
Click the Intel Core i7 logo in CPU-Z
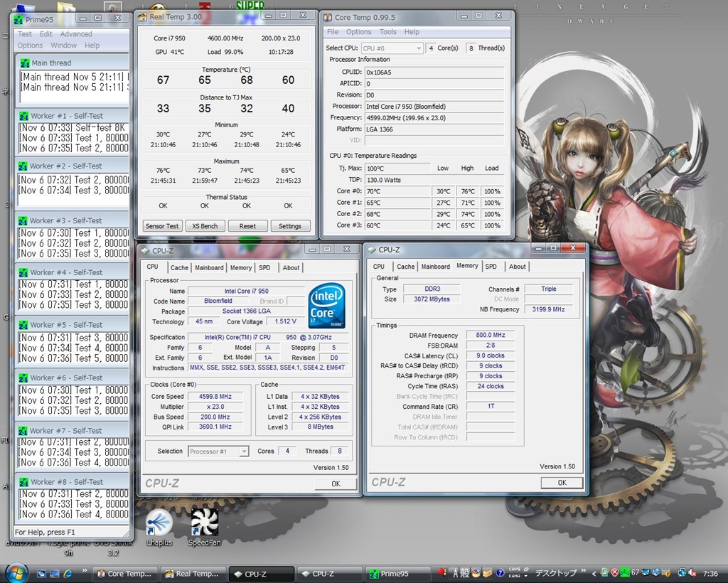(327, 306)
